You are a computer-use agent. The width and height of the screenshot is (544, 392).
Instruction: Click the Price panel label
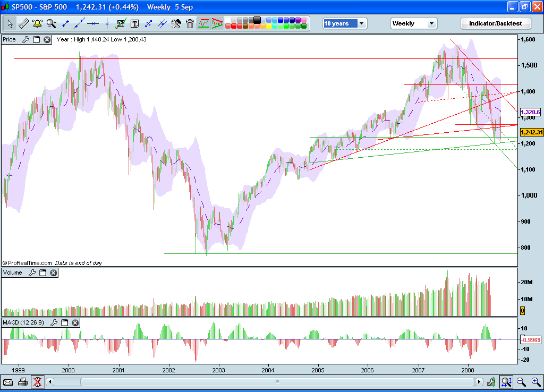point(10,39)
